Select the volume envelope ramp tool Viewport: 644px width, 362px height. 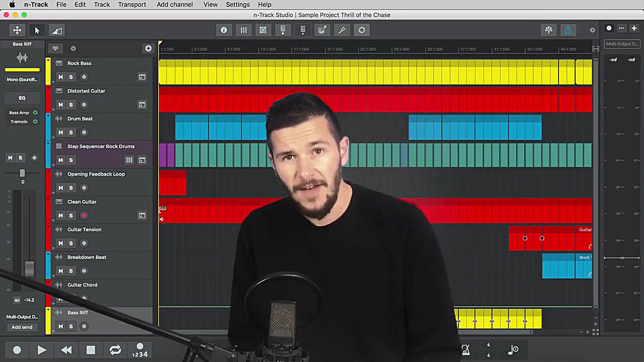57,30
